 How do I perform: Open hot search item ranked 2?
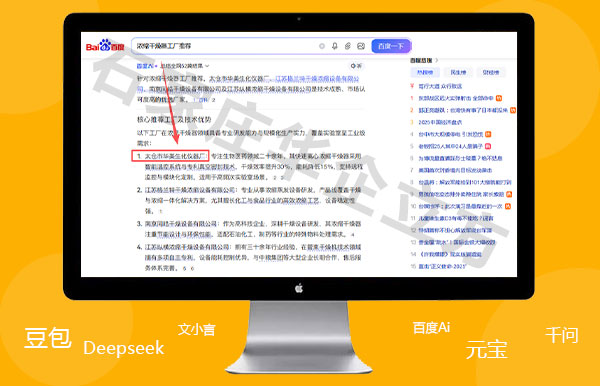[463, 110]
